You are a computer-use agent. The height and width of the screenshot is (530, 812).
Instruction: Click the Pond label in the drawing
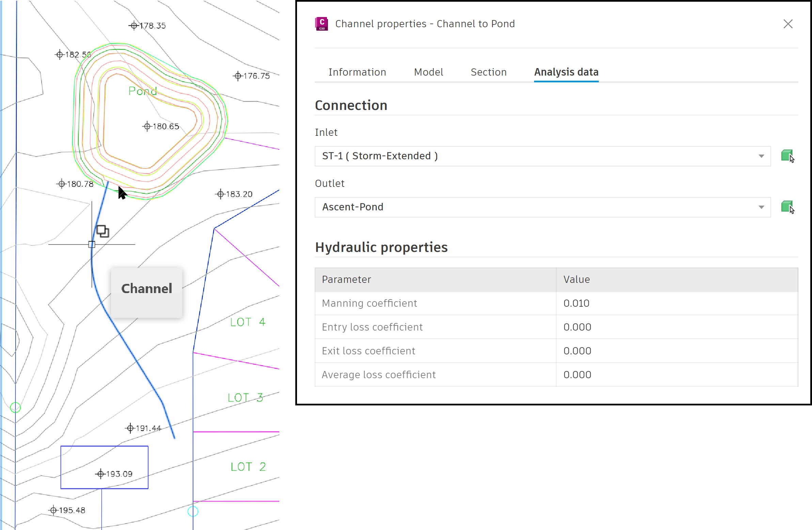click(x=142, y=91)
